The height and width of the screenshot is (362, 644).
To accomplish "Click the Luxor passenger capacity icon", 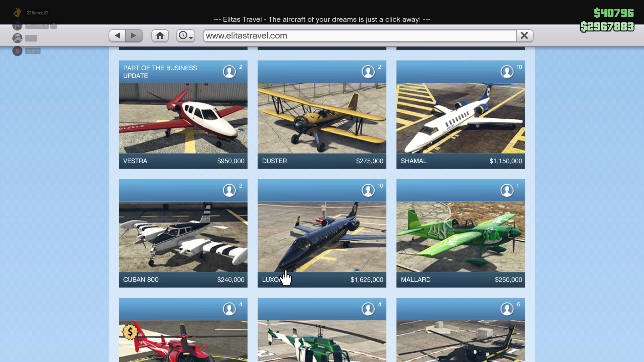I will coord(368,190).
